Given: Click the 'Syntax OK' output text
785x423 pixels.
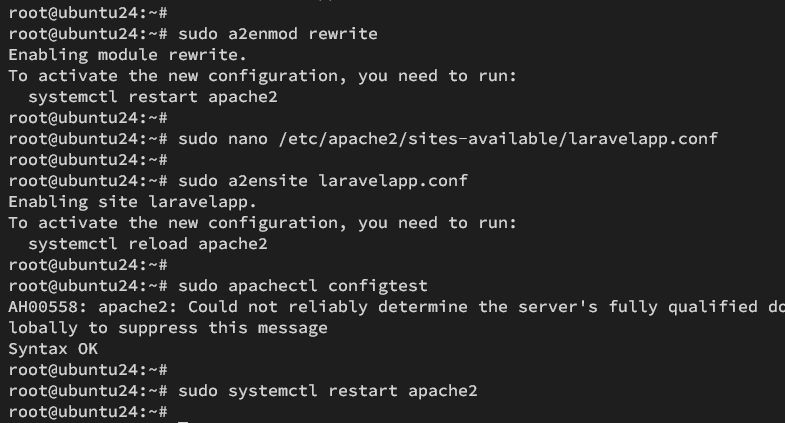Looking at the screenshot, I should click(53, 349).
